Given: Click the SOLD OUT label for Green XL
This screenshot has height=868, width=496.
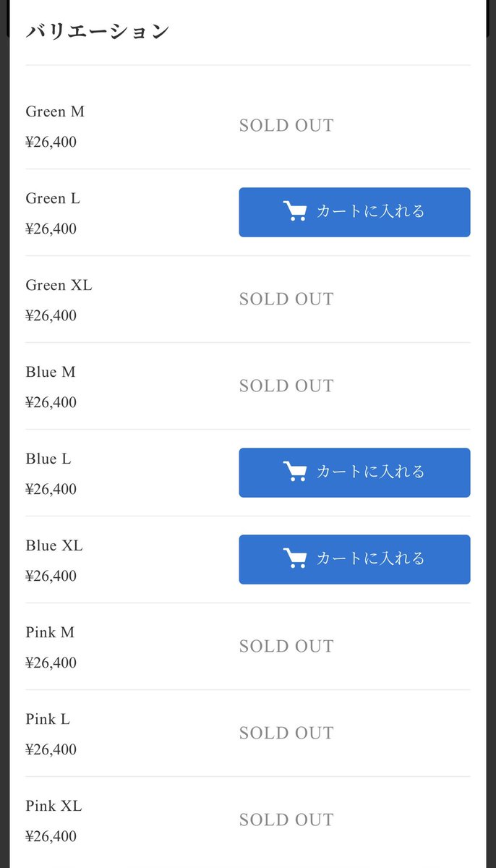Looking at the screenshot, I should coord(286,299).
